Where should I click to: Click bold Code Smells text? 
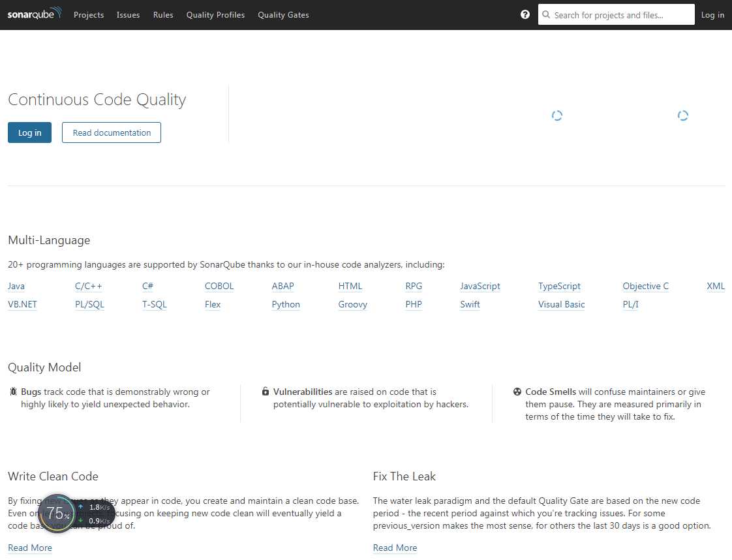551,392
